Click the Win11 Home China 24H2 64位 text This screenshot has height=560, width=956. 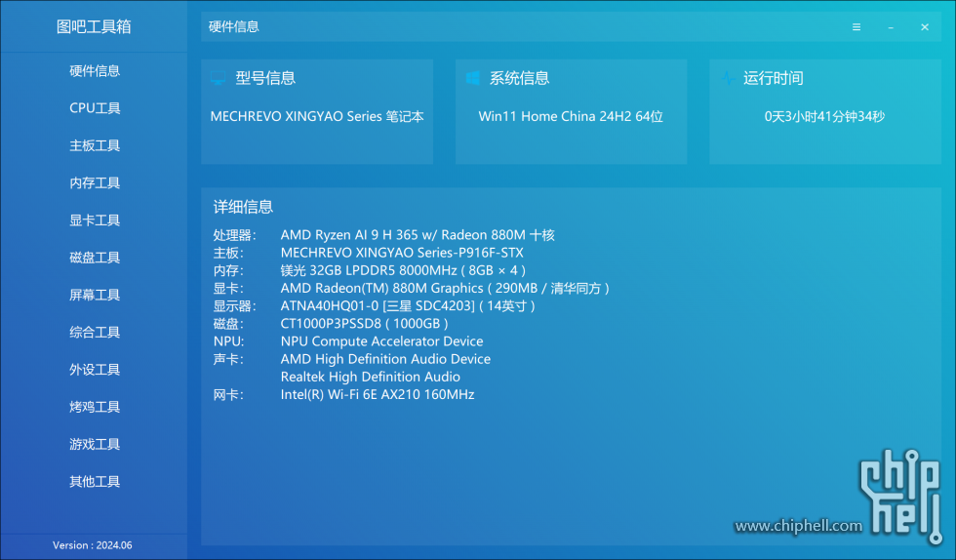tap(571, 116)
